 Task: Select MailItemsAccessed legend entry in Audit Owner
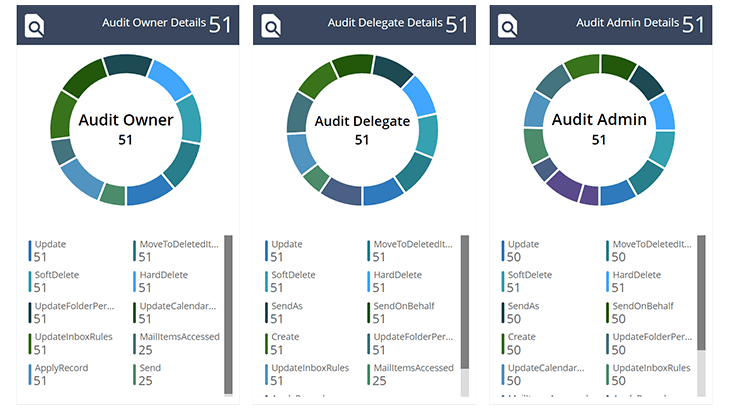pyautogui.click(x=178, y=343)
